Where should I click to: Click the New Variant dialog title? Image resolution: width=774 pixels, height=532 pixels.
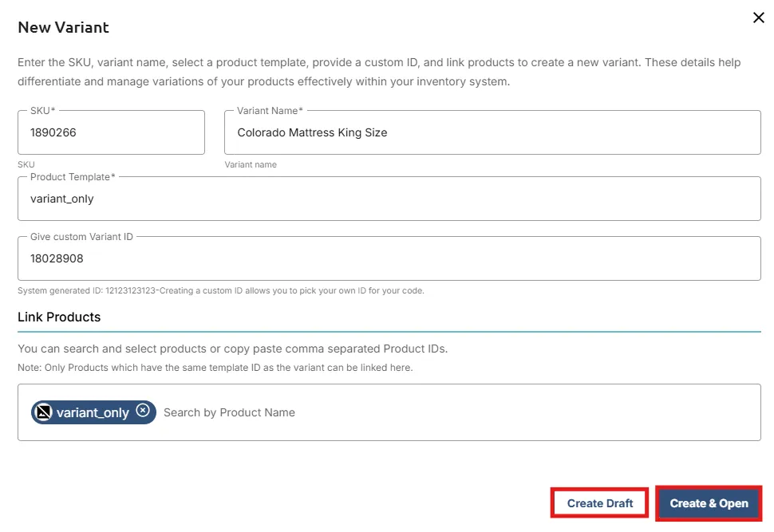(63, 28)
